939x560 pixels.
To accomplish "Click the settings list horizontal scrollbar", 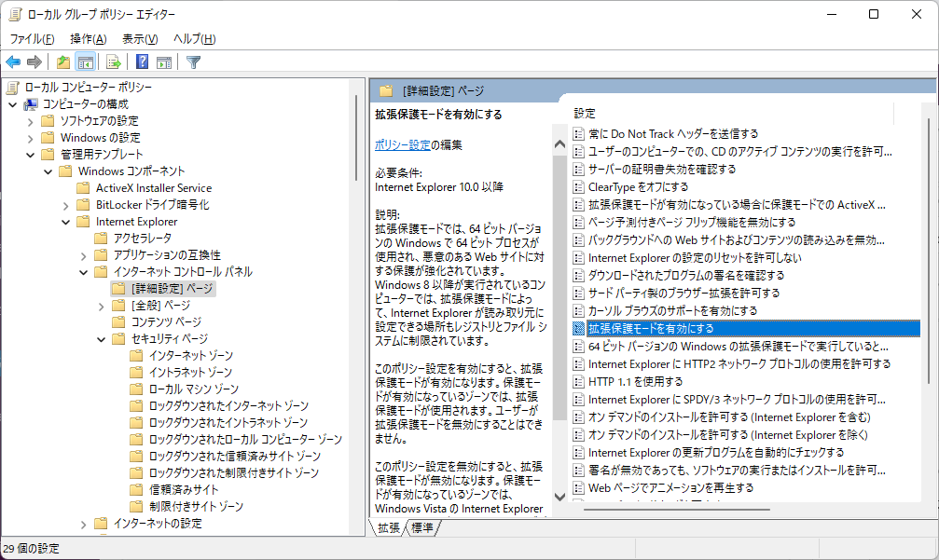I will 677,509.
